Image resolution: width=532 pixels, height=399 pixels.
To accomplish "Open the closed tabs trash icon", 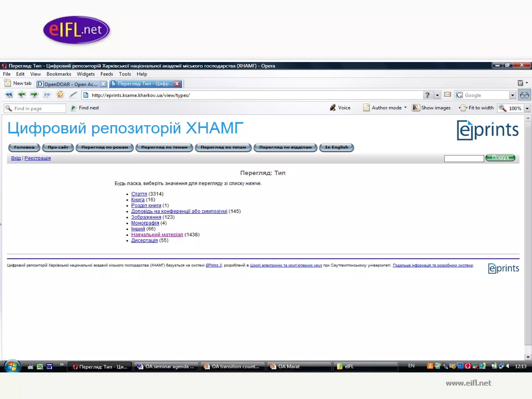I will coord(520,83).
